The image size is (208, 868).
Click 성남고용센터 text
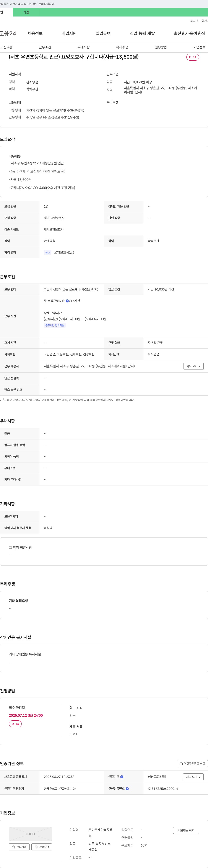[x=157, y=777]
